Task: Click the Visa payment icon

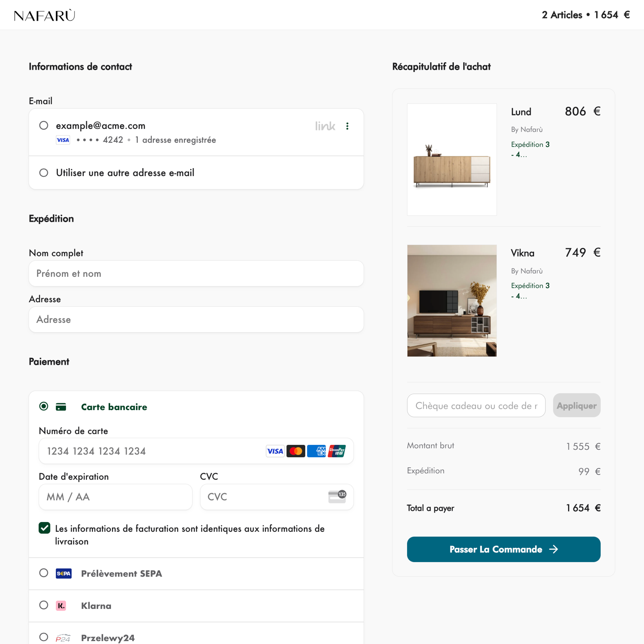Action: [274, 451]
